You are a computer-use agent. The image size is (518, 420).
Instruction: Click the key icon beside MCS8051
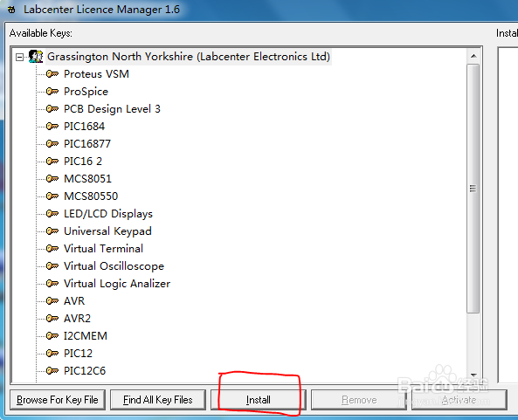click(52, 179)
